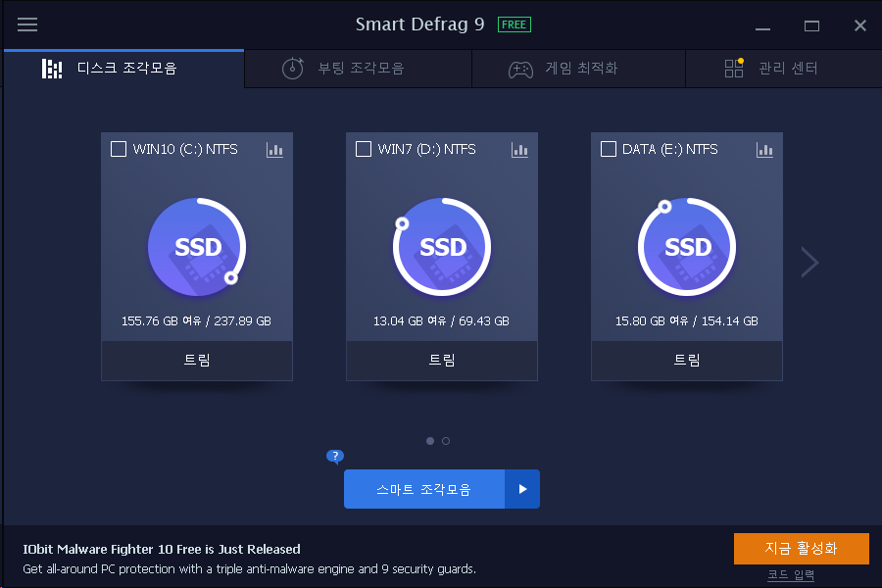Viewport: 882px width, 588px height.
Task: Select the second page indicator dot
Action: click(x=446, y=441)
